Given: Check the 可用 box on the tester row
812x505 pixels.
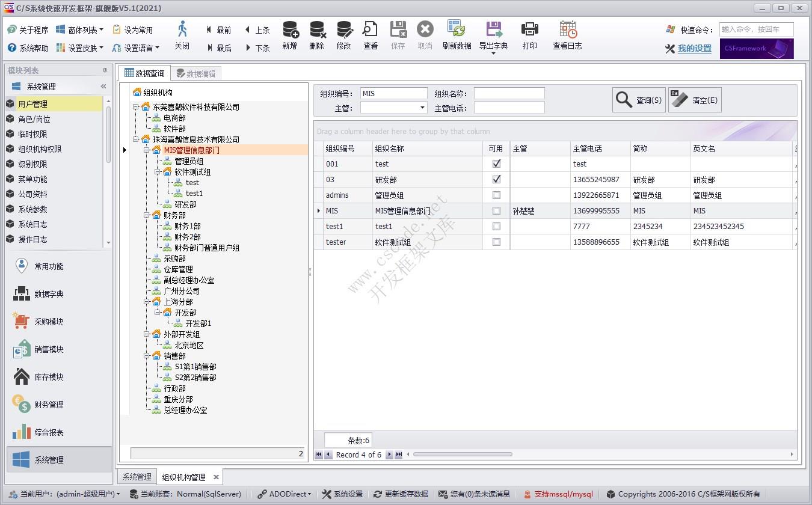Looking at the screenshot, I should [x=496, y=242].
